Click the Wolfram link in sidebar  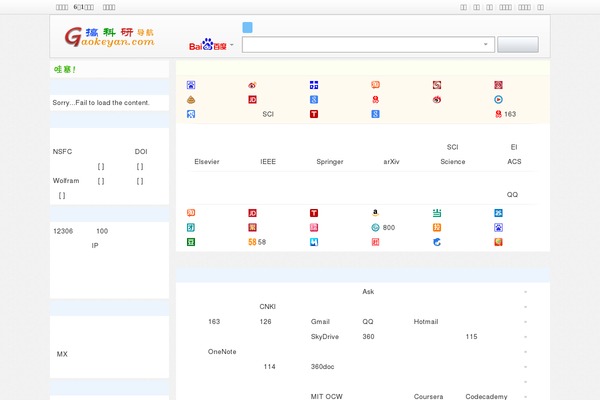click(x=66, y=181)
